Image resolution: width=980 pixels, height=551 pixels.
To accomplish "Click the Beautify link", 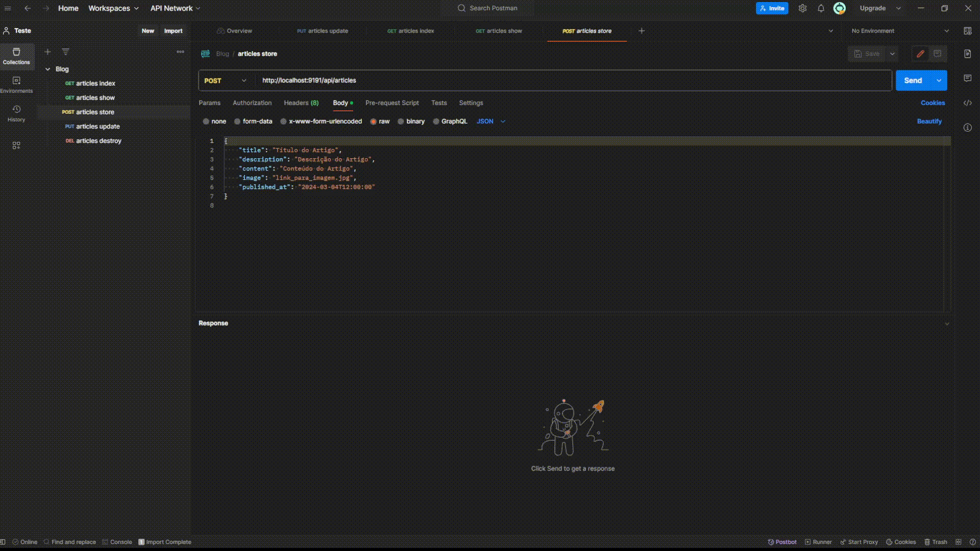I will pos(929,121).
